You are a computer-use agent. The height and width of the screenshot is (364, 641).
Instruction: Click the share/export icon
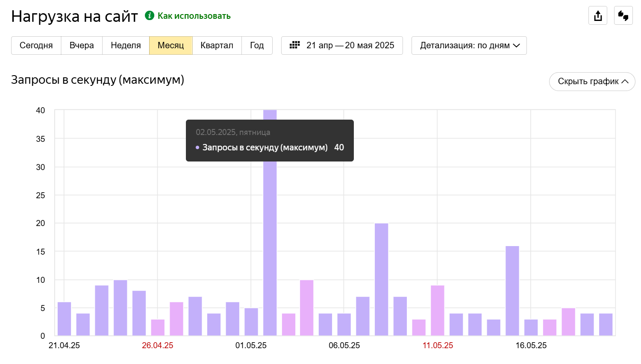pos(597,16)
